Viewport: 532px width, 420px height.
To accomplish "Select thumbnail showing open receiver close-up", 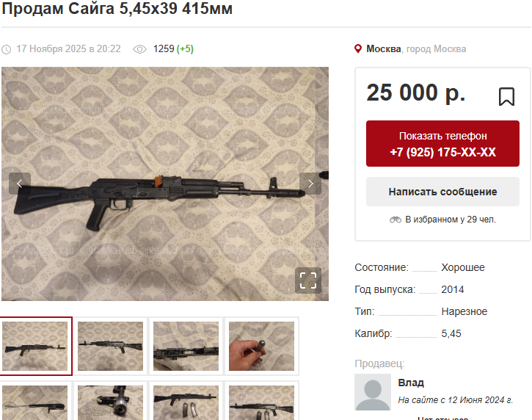I will (186, 346).
